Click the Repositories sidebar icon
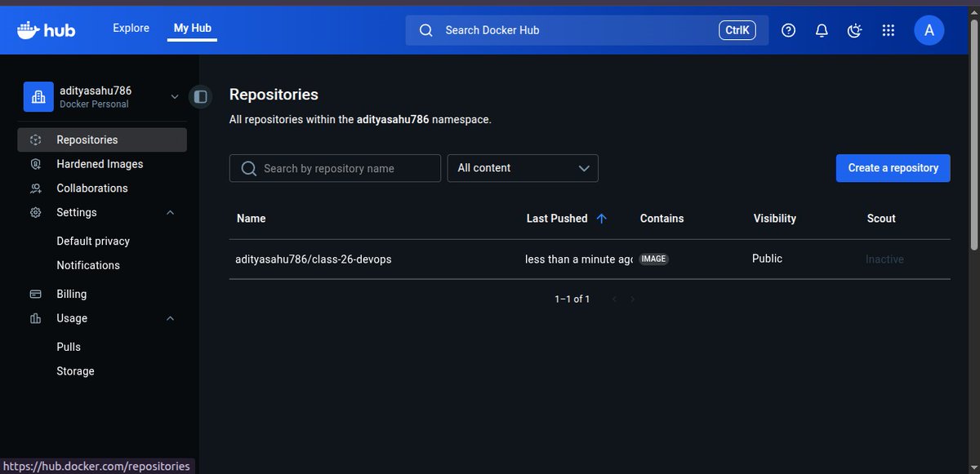Viewport: 980px width, 474px height. click(x=35, y=140)
